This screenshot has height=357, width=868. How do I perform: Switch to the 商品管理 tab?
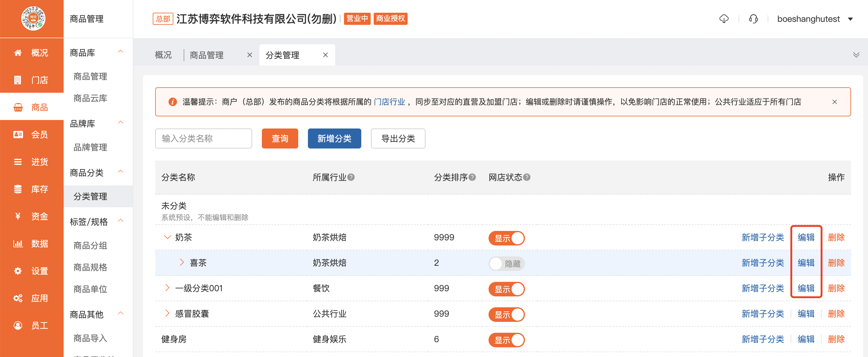207,55
